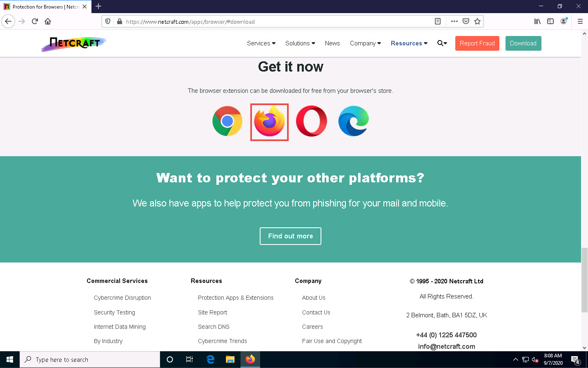Image resolution: width=588 pixels, height=368 pixels.
Task: Open Cybercrime Trends footer link
Action: tap(223, 341)
